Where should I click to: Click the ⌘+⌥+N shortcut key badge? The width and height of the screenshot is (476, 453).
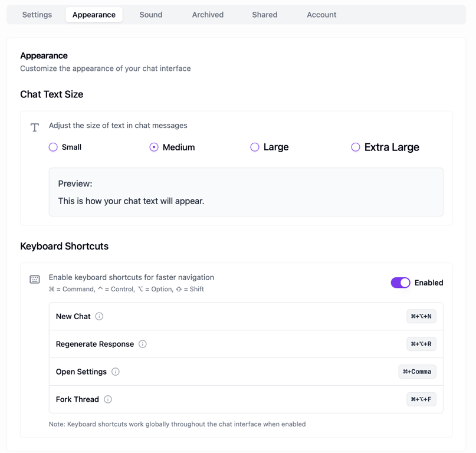pos(421,316)
